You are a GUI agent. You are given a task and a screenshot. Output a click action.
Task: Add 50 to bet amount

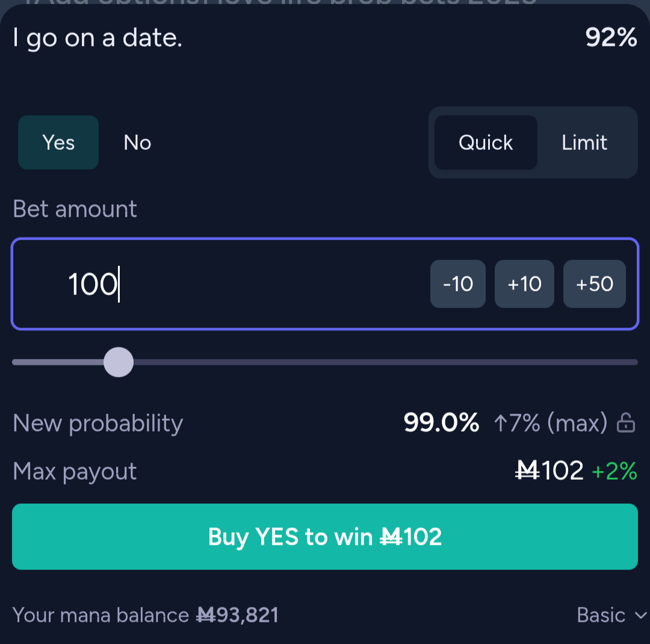[x=595, y=284]
